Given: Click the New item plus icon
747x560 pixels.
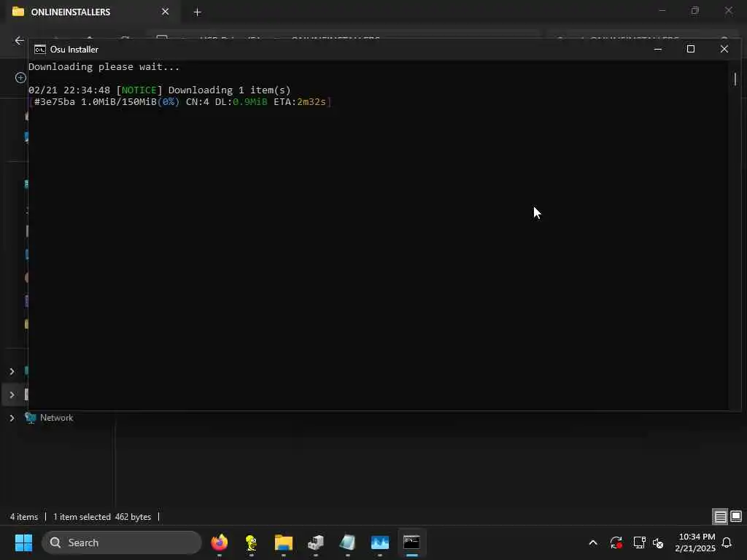Looking at the screenshot, I should [20, 77].
